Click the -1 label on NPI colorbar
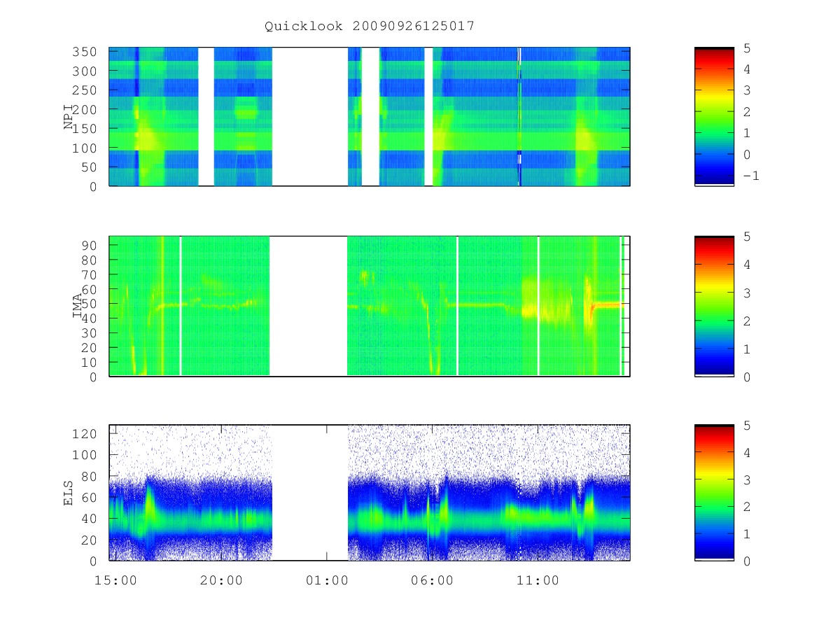The image size is (840, 630). [x=751, y=176]
